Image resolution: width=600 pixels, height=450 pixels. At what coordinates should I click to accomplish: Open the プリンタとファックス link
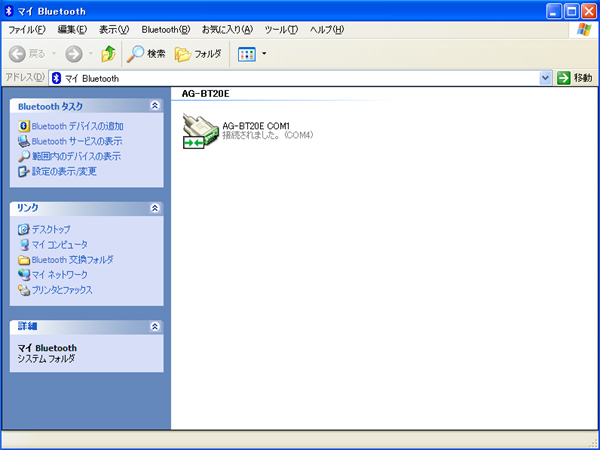click(x=62, y=290)
